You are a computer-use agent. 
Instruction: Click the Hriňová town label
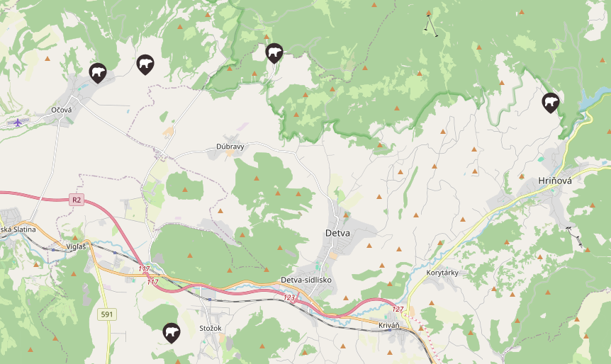click(555, 181)
